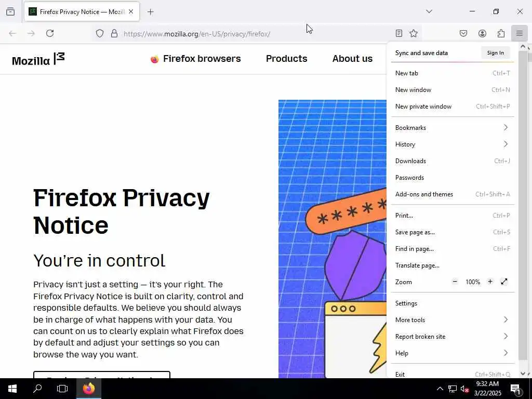Expand Report broken site submenu
This screenshot has width=532, height=399.
453,337
